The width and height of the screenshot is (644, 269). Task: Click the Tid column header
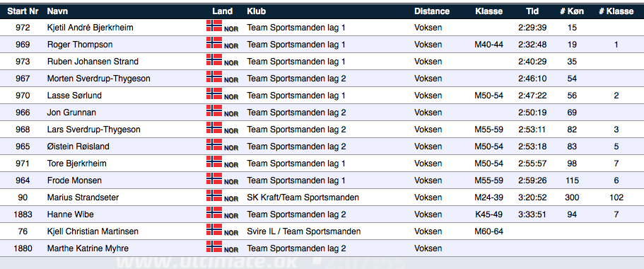click(x=532, y=11)
